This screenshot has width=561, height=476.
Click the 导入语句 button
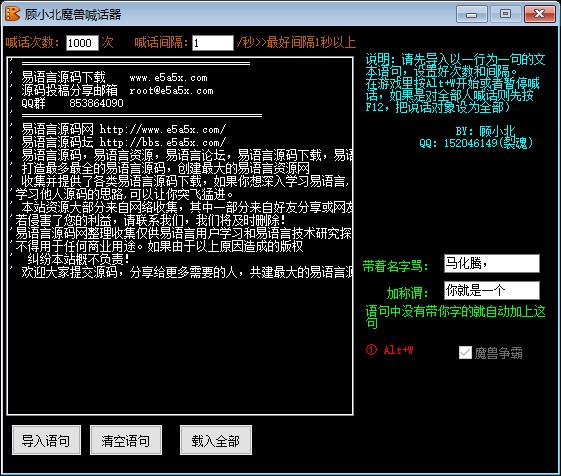click(x=46, y=440)
